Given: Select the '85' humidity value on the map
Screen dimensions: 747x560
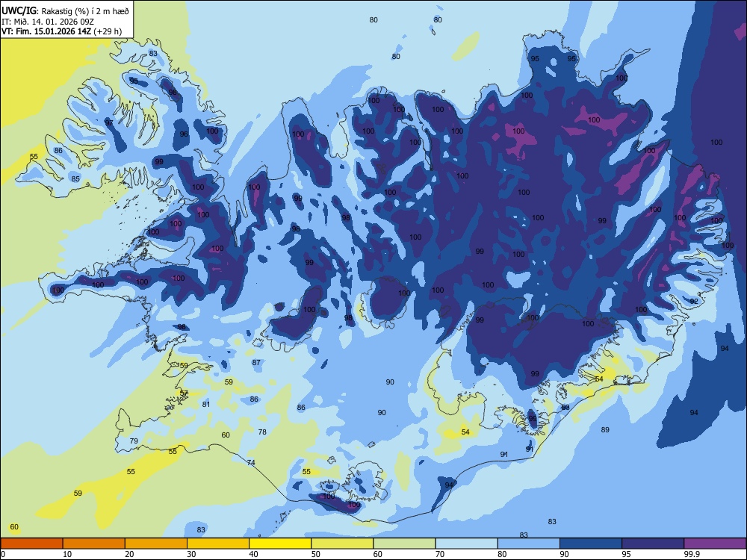Looking at the screenshot, I should coord(75,179).
